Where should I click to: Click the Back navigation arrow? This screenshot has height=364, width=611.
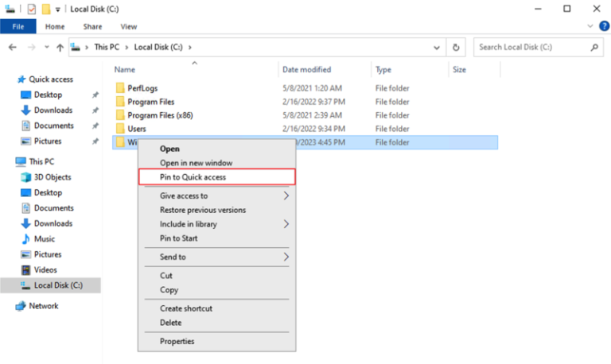point(13,48)
